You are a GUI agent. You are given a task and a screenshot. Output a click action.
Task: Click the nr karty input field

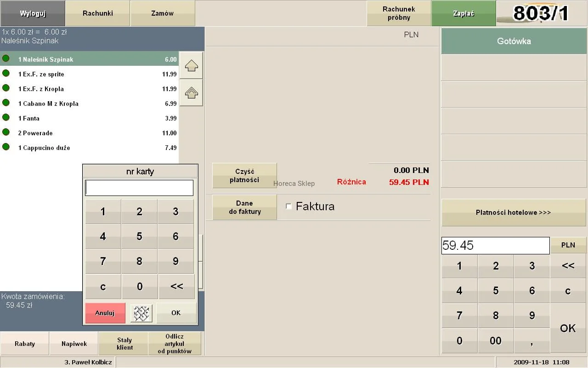click(139, 188)
